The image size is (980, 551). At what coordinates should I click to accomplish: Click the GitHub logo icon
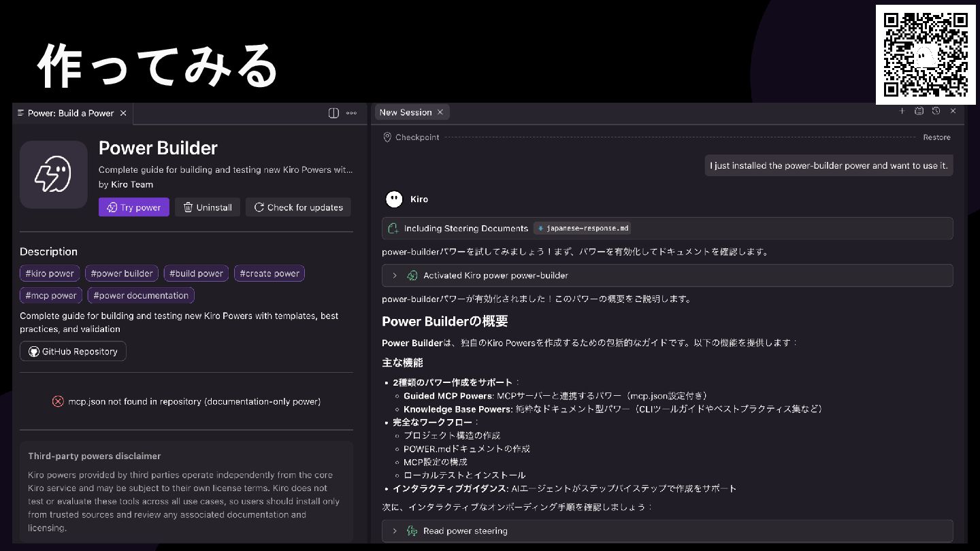coord(33,352)
